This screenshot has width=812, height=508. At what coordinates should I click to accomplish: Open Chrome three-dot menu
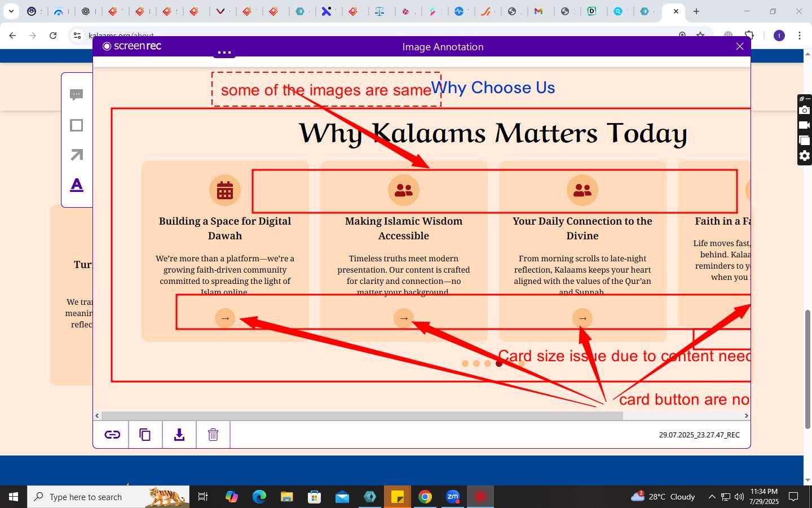point(800,36)
